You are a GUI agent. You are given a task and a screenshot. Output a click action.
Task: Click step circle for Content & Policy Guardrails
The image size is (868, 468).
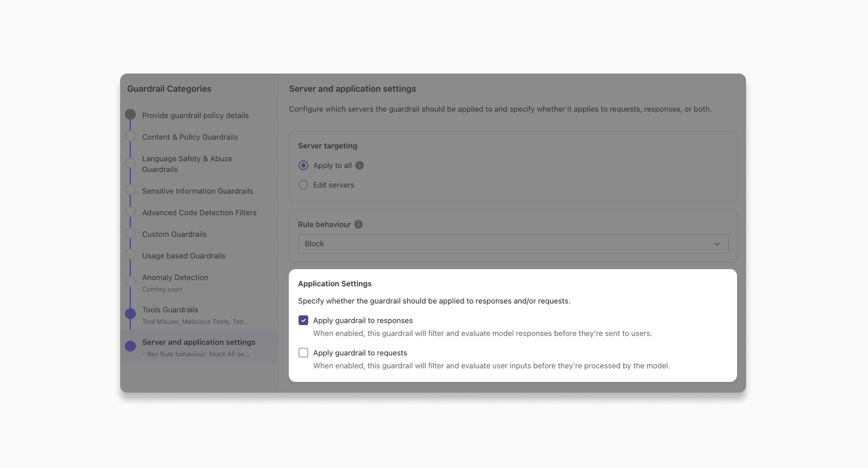(x=130, y=136)
